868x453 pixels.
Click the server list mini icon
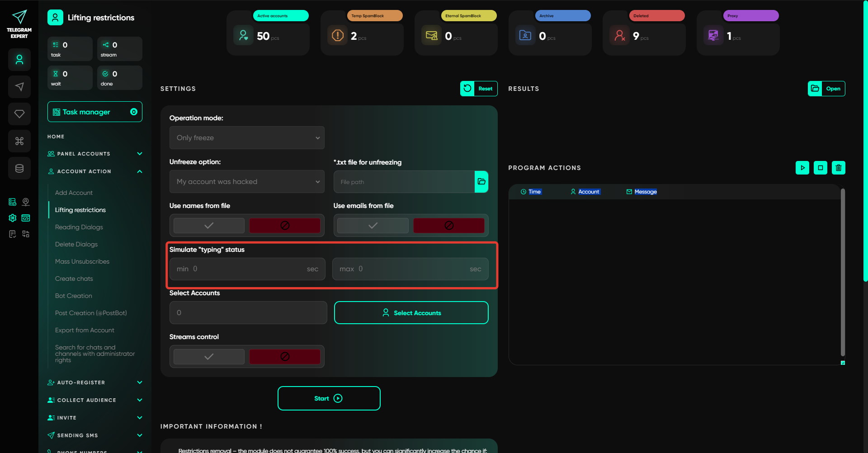pyautogui.click(x=13, y=202)
